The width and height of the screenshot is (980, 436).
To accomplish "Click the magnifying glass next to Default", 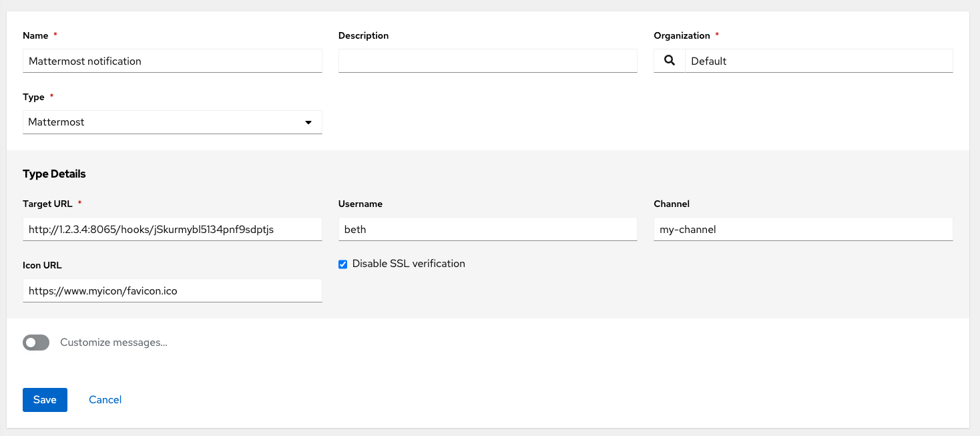I will pos(669,61).
